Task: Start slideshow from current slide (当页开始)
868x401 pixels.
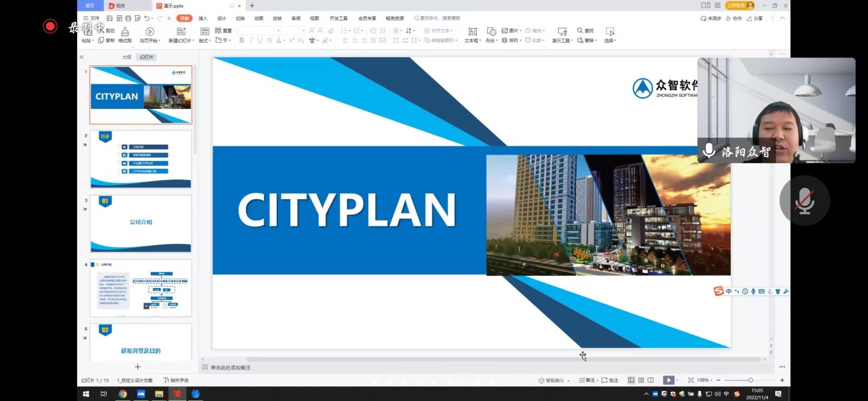Action: 150,35
